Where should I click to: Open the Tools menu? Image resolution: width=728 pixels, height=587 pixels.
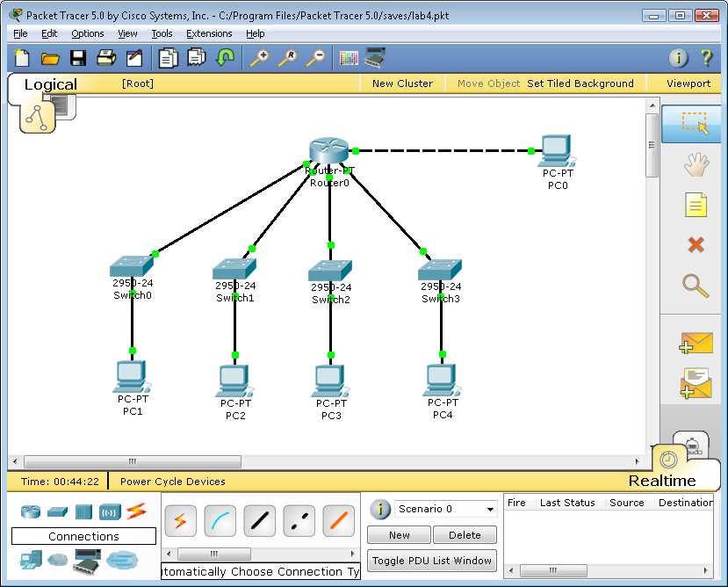point(162,33)
